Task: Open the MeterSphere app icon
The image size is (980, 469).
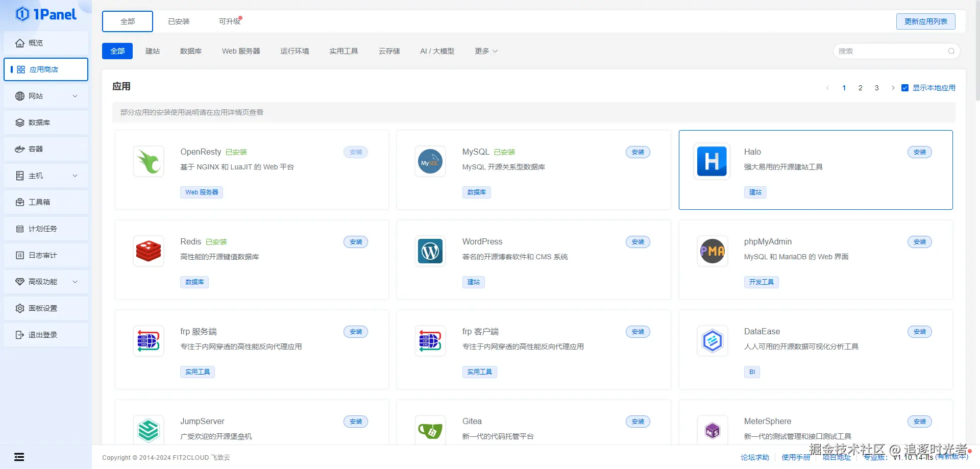Action: (712, 430)
